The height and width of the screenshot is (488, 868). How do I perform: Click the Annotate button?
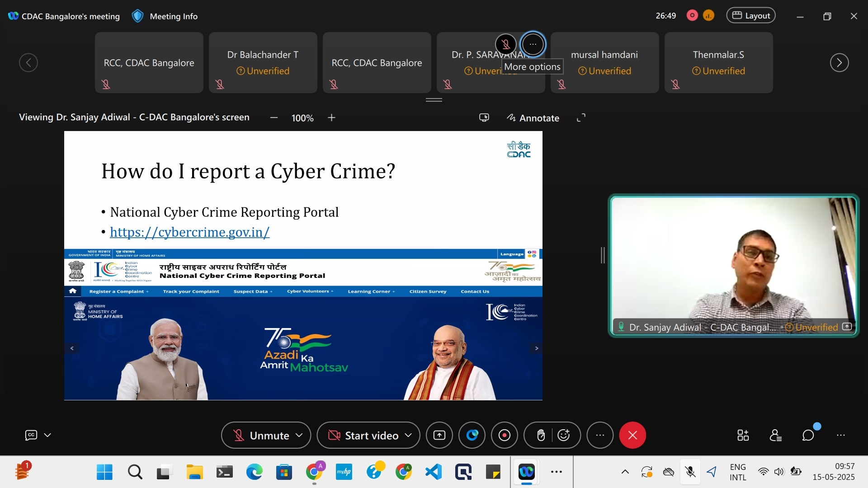533,118
